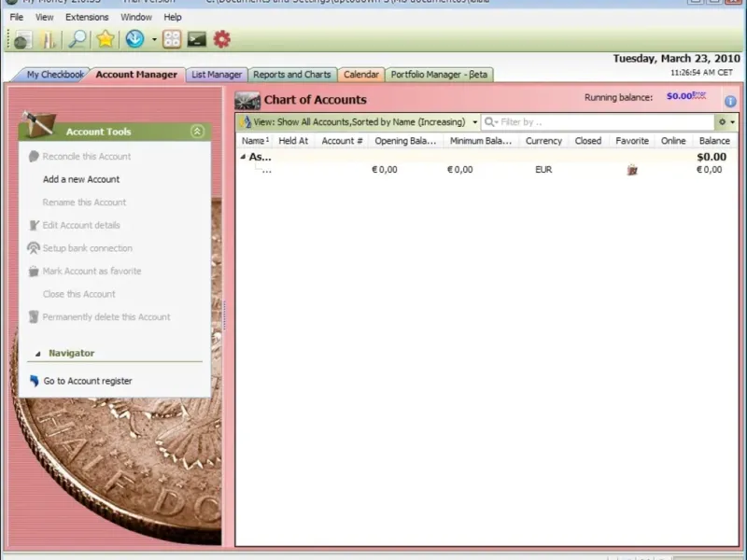Open the filter gear options dropdown

[726, 122]
